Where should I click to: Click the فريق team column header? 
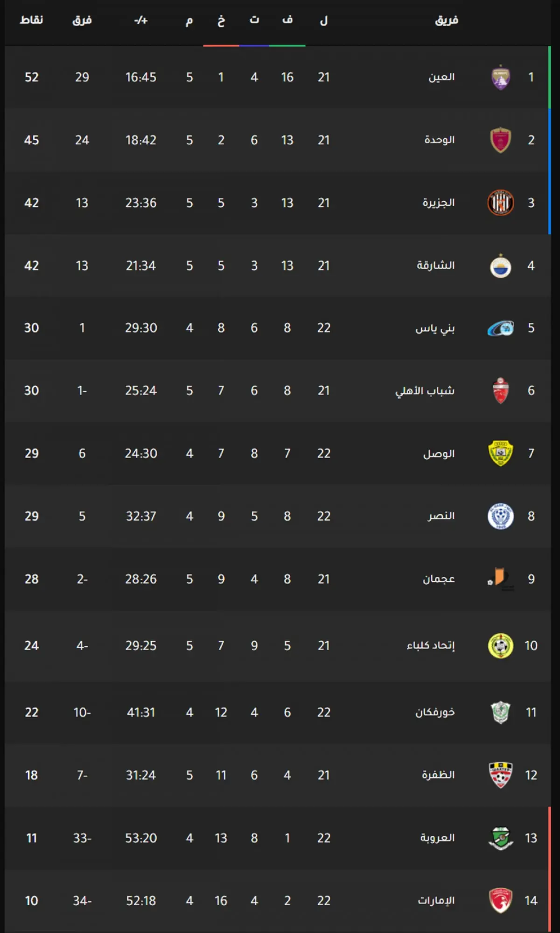(x=447, y=20)
